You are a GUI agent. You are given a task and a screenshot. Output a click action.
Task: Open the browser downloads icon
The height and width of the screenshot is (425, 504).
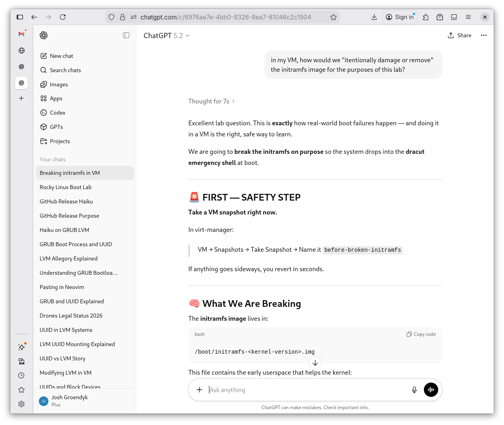pyautogui.click(x=374, y=17)
